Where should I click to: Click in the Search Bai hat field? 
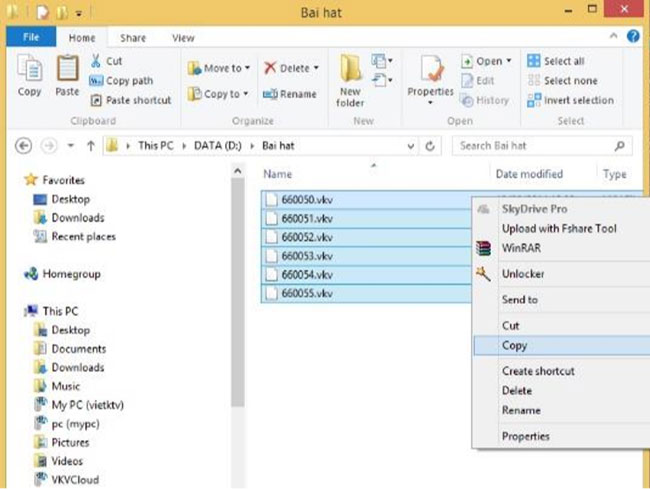535,146
